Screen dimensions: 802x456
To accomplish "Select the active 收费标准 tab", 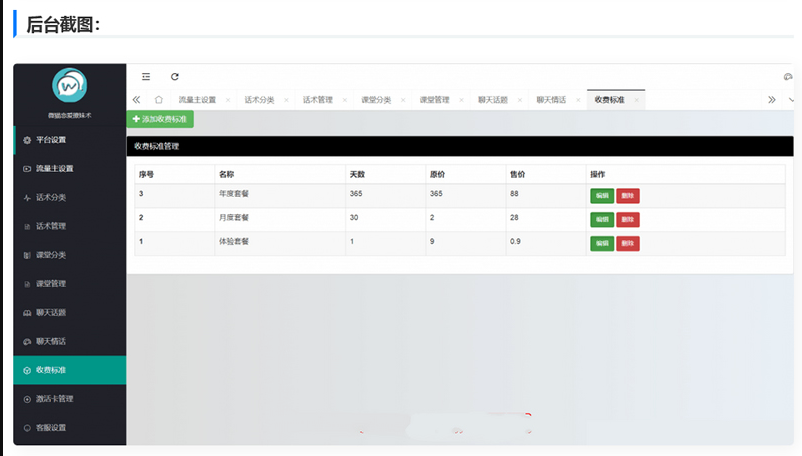I will (609, 100).
